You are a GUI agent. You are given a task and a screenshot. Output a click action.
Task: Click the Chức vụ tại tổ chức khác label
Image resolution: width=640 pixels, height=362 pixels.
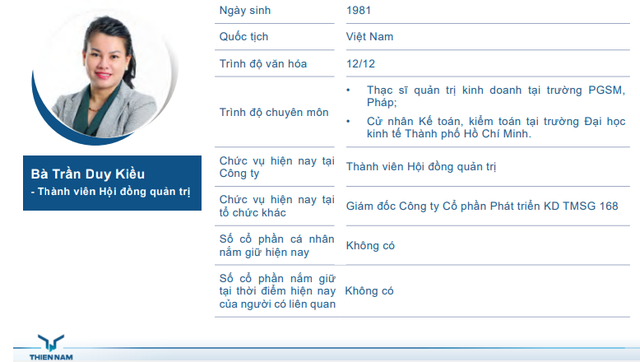pos(277,206)
